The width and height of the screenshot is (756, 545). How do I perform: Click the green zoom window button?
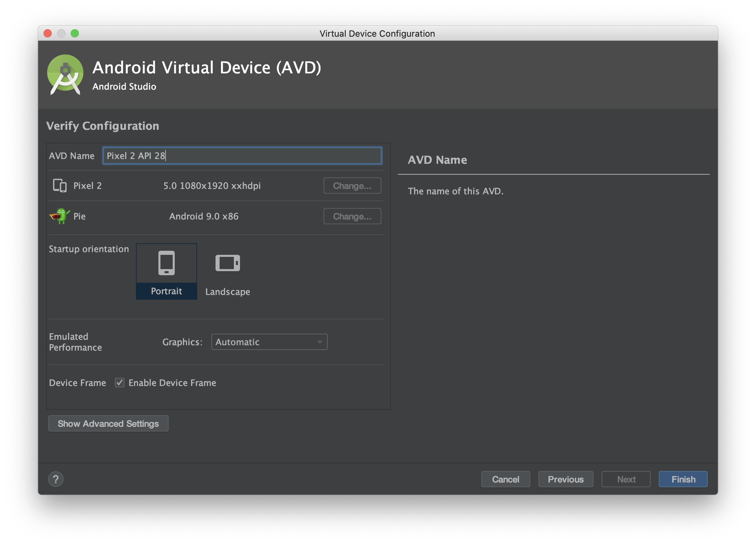(x=75, y=33)
